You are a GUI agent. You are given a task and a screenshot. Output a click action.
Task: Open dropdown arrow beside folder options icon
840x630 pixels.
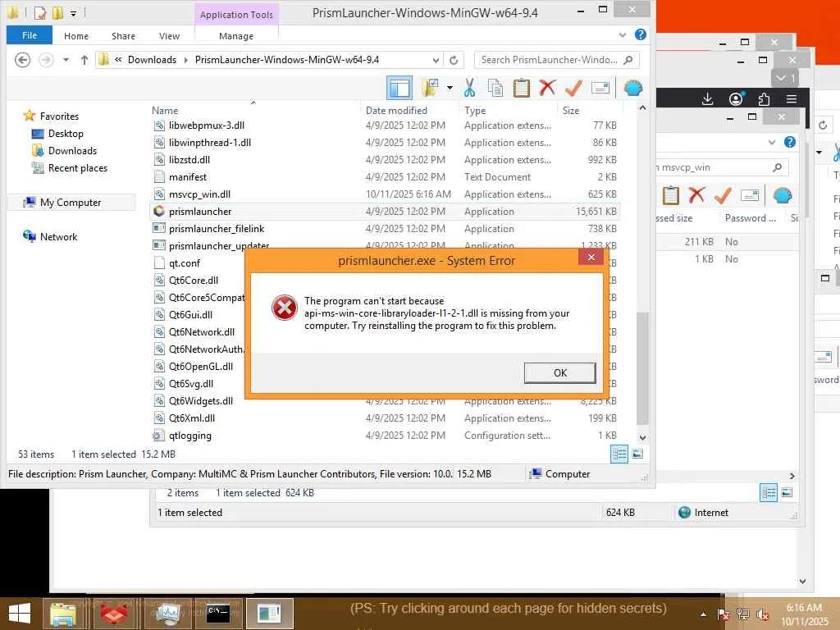450,88
